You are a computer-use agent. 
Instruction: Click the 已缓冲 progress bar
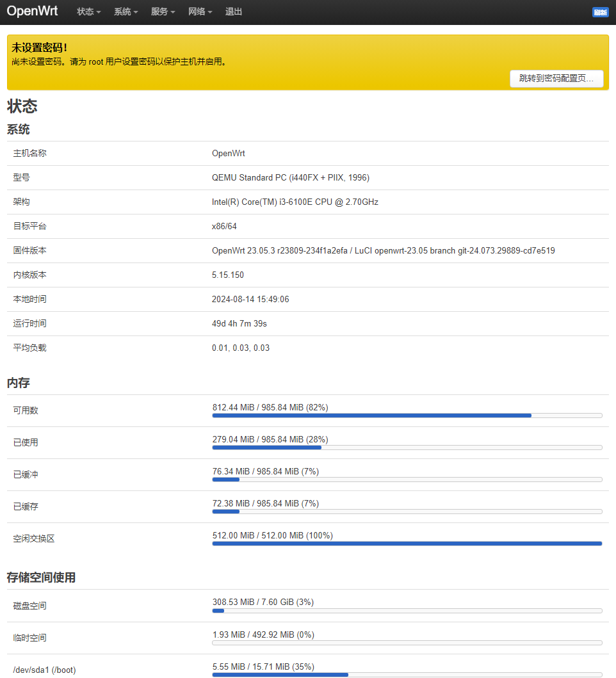tap(407, 480)
